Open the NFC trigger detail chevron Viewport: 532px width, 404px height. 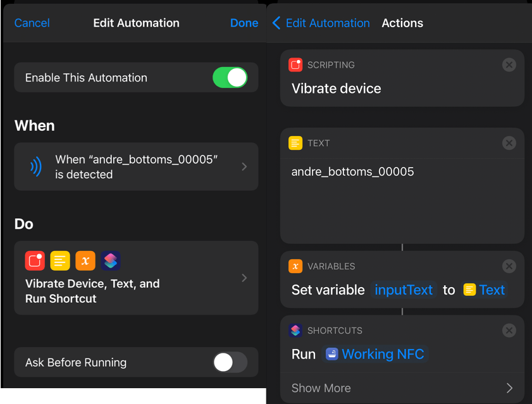(244, 166)
